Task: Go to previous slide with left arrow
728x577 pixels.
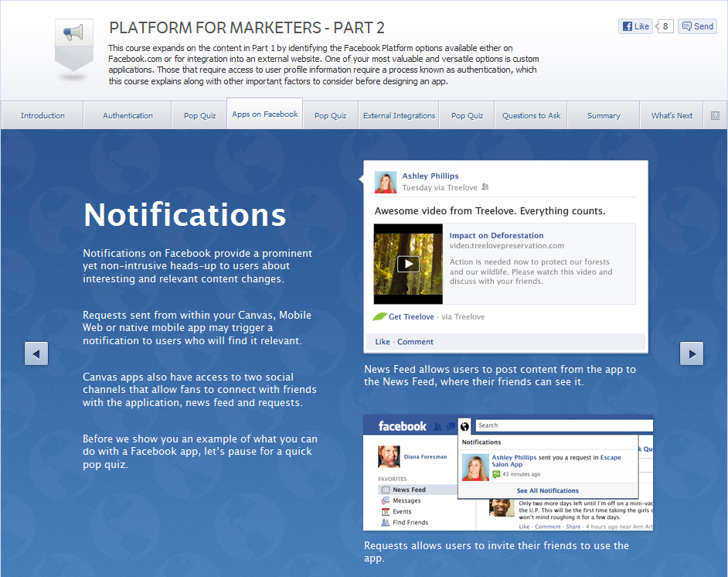Action: pyautogui.click(x=36, y=353)
